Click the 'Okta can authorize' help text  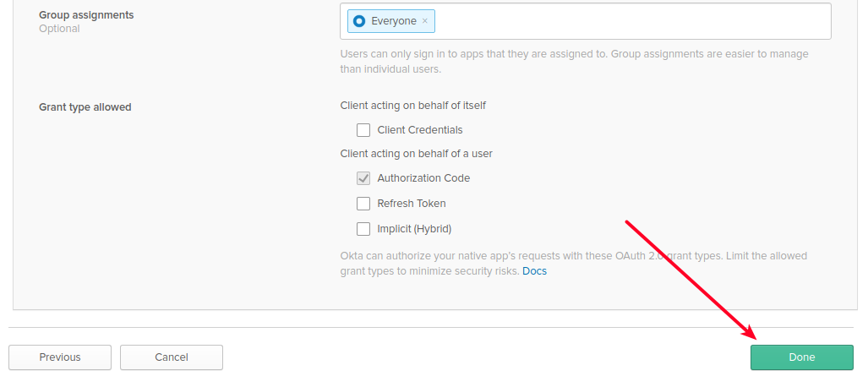[x=574, y=264]
